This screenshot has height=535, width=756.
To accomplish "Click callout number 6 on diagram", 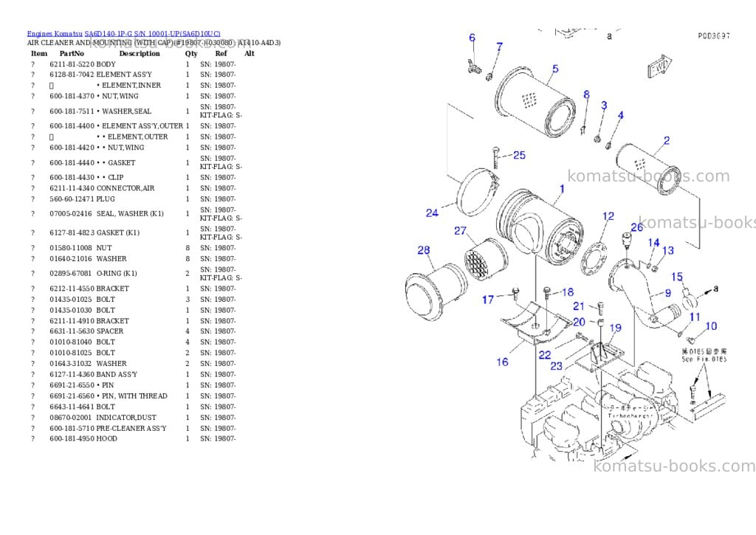I will [x=472, y=38].
